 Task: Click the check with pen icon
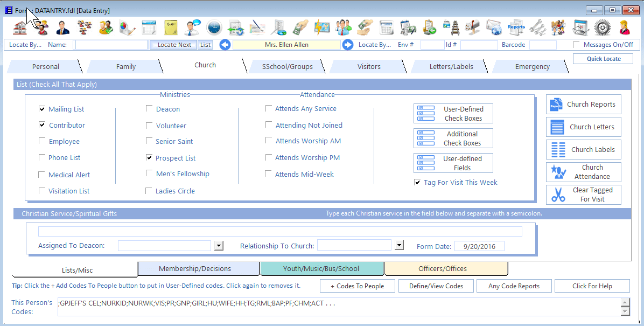(x=257, y=28)
